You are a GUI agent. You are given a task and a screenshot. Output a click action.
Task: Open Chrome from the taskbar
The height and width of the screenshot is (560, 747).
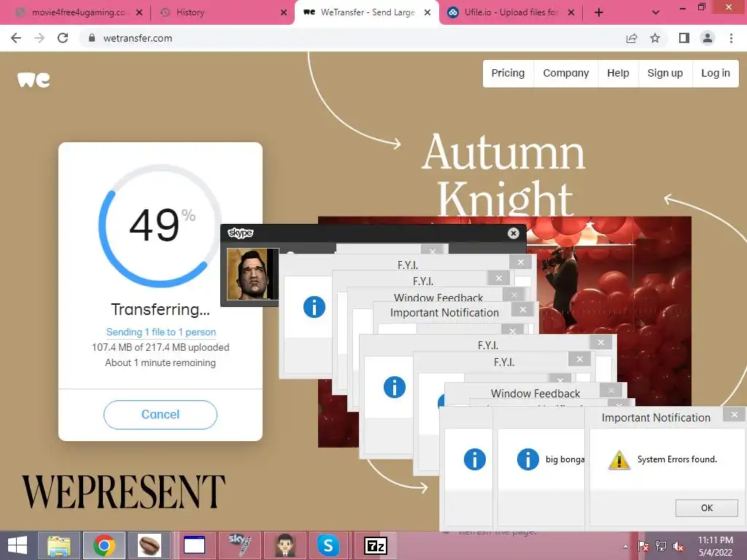click(104, 545)
